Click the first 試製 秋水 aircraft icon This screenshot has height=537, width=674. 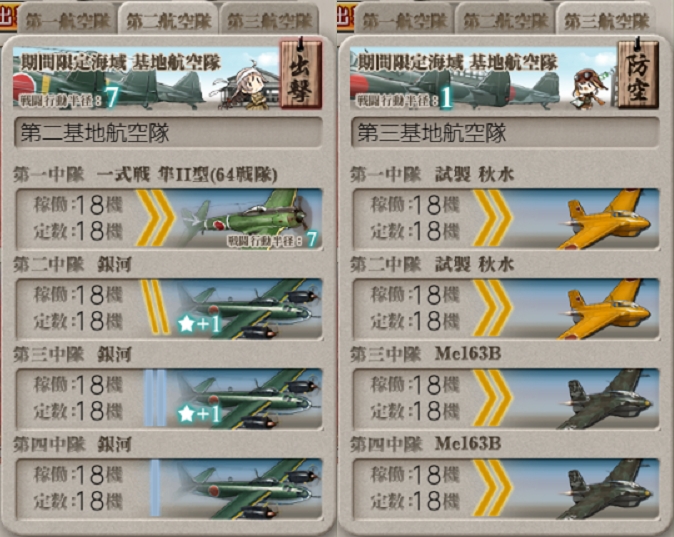click(x=606, y=218)
